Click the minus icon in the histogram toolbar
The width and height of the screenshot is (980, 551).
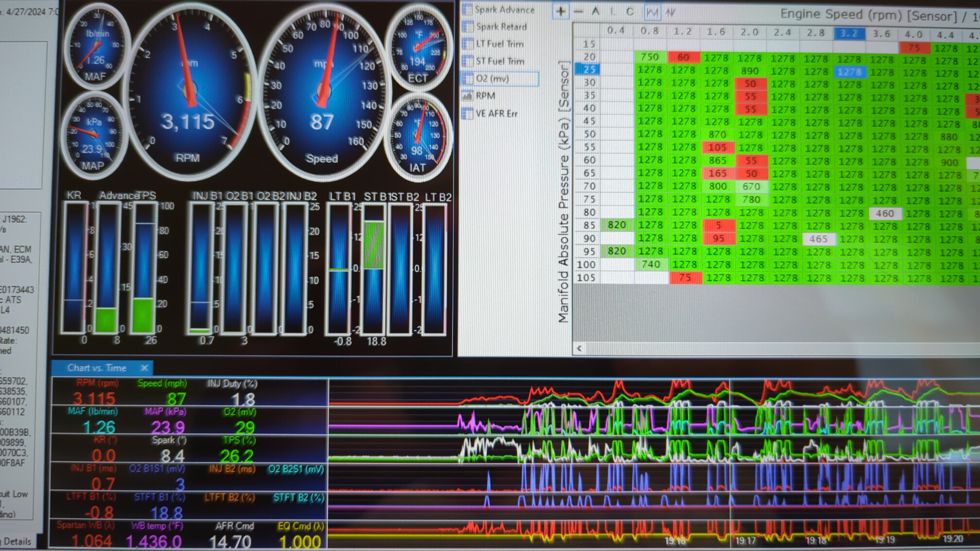(x=578, y=12)
